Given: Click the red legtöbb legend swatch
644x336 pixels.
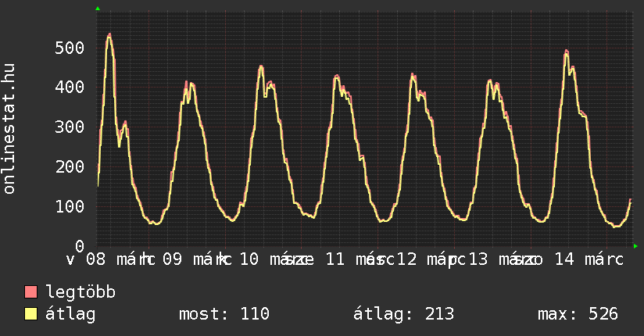Looking at the screenshot, I should [x=31, y=292].
